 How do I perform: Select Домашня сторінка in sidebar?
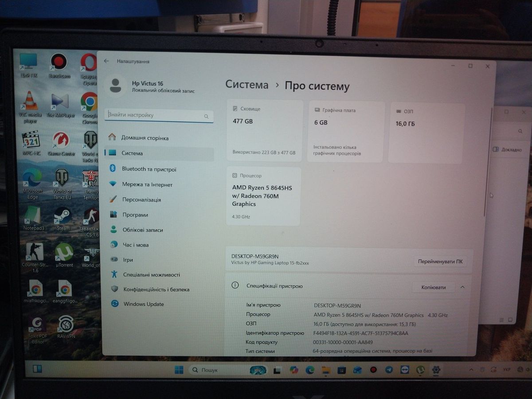145,138
